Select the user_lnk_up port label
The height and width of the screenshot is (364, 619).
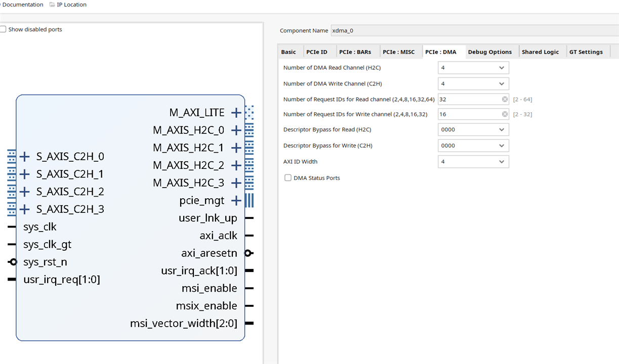click(208, 218)
